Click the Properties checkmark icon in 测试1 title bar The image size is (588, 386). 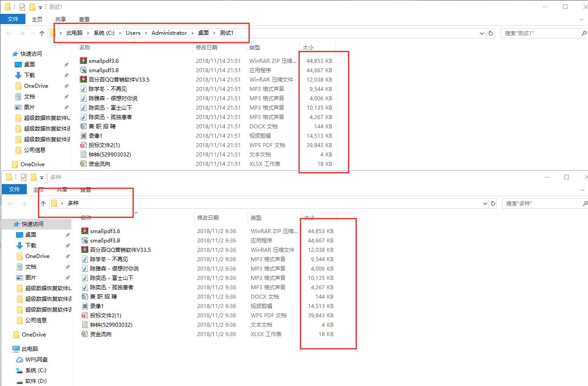(22, 7)
